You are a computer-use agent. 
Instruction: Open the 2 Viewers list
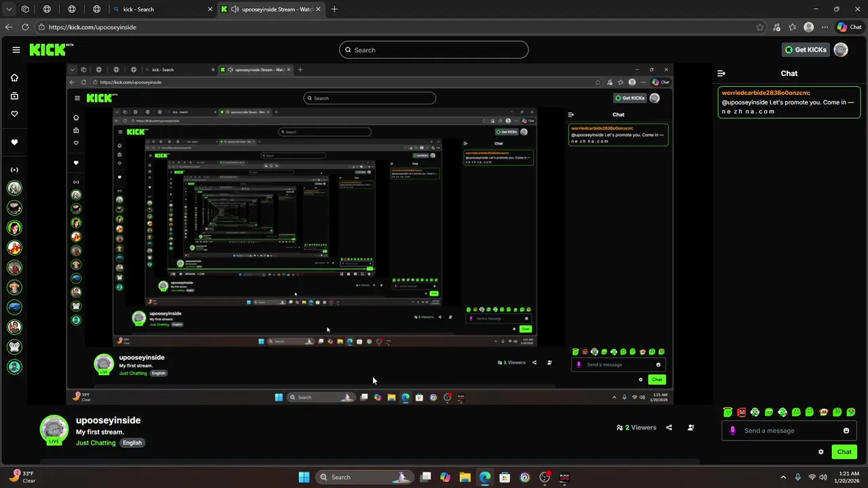coord(636,428)
